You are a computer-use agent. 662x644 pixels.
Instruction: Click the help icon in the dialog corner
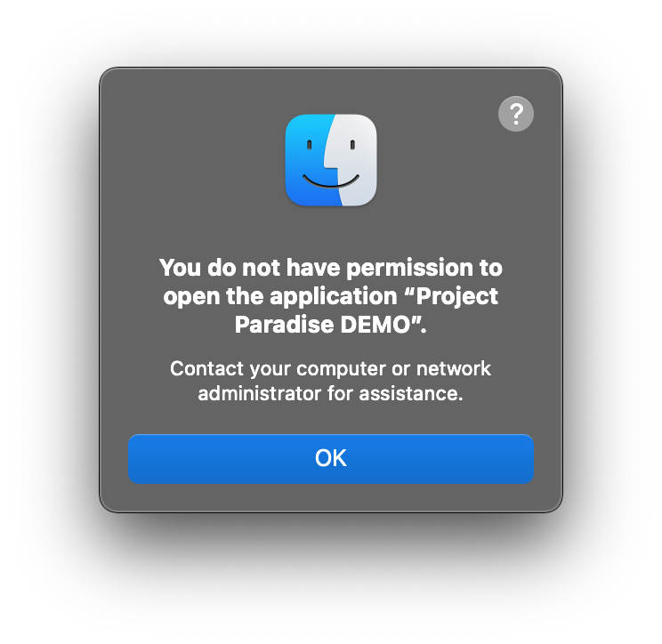click(x=515, y=114)
